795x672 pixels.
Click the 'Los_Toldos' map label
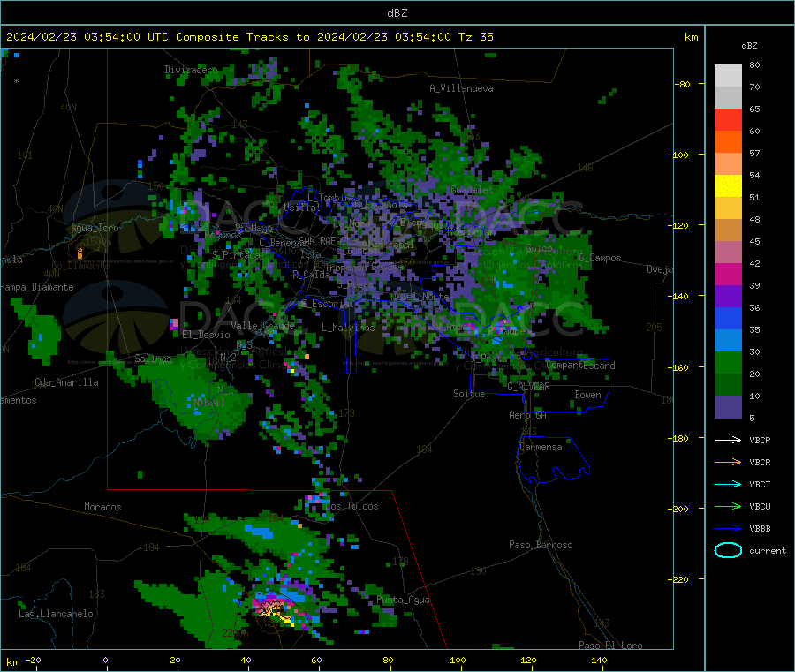pyautogui.click(x=352, y=506)
